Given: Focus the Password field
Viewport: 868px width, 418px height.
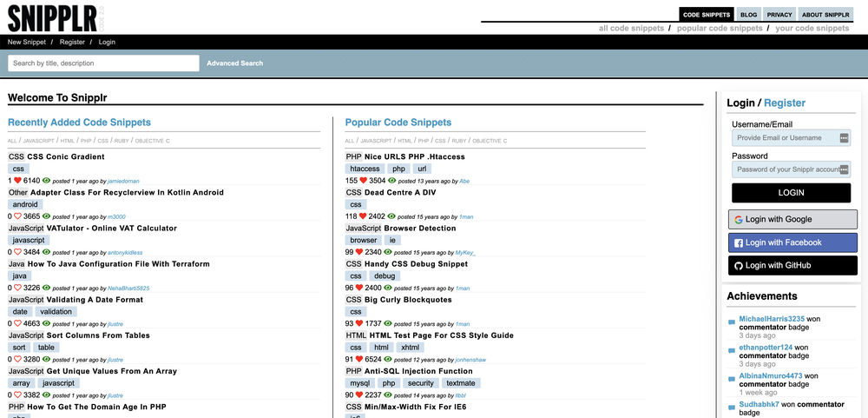Looking at the screenshot, I should tap(791, 169).
